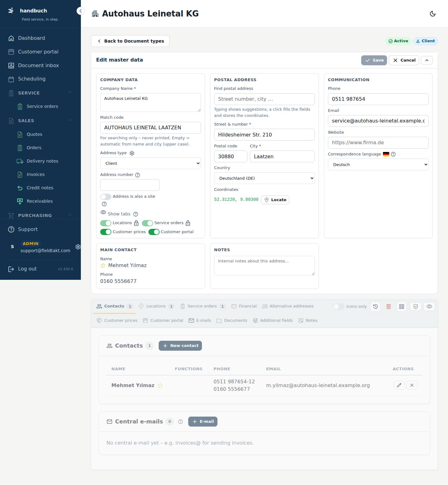This screenshot has height=485, width=448.
Task: Open help icon next to Show tabs
Action: 136,214
